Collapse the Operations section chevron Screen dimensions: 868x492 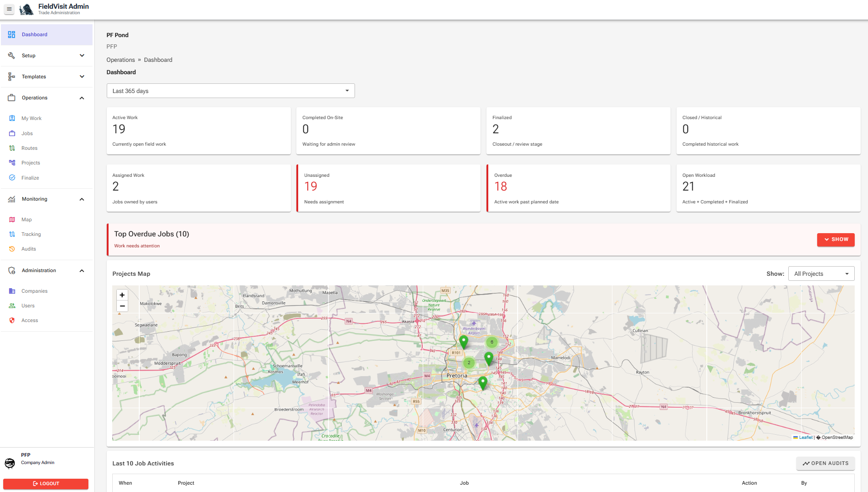point(82,98)
